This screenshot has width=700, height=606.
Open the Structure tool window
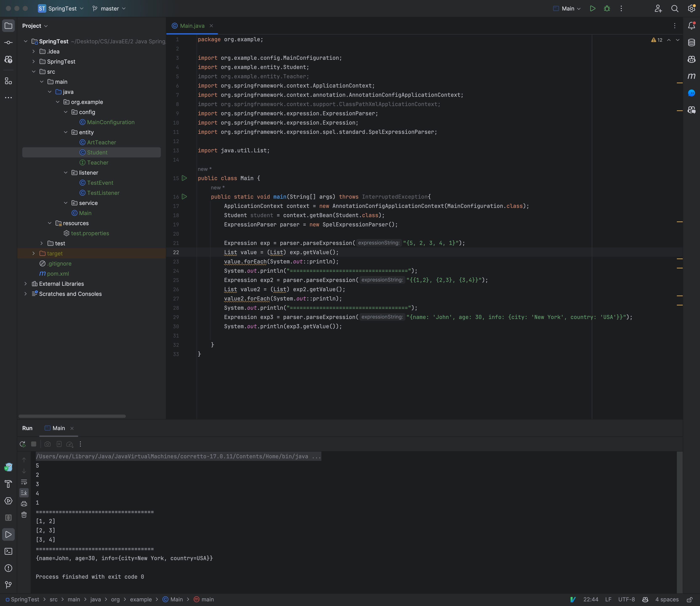coord(8,81)
